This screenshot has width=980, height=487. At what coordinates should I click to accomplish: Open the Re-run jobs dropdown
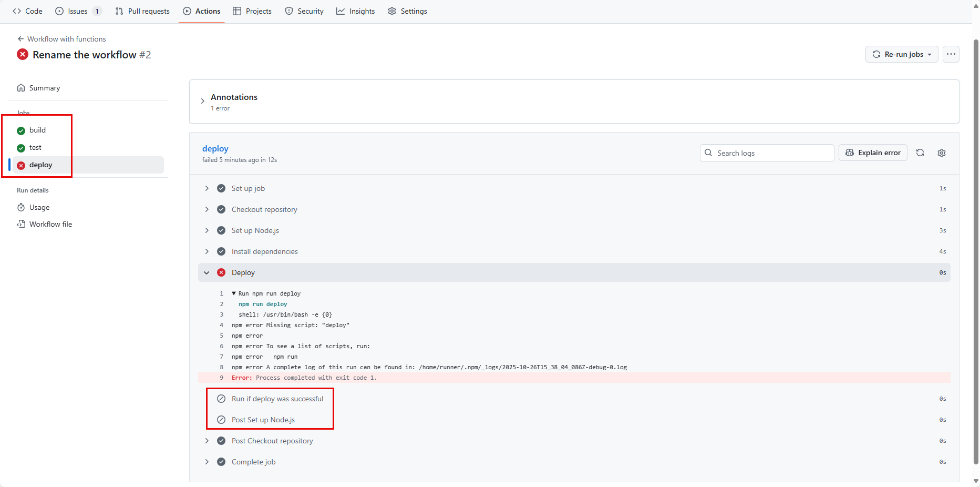[x=901, y=54]
